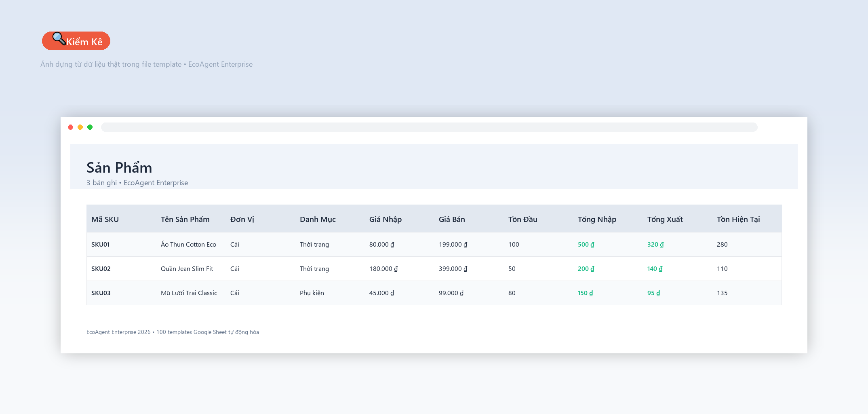Click the green 95 ₫ Tổng Xuất value
This screenshot has width=868, height=414.
pos(653,293)
